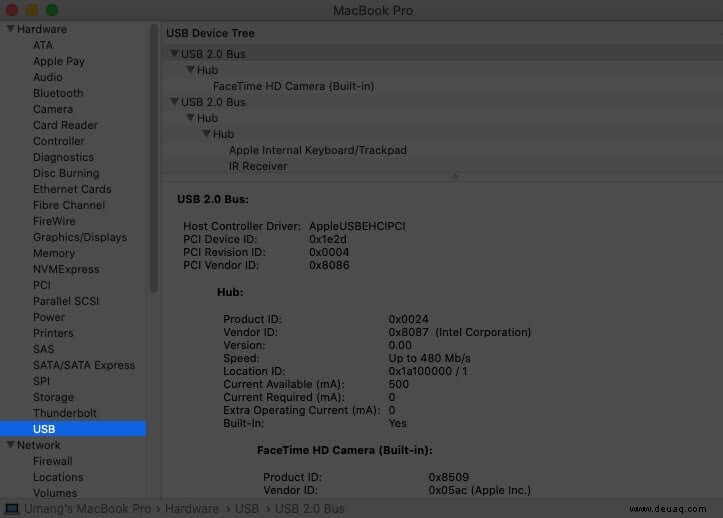This screenshot has width=723, height=518.
Task: Open Bluetooth hardware info
Action: tap(58, 93)
